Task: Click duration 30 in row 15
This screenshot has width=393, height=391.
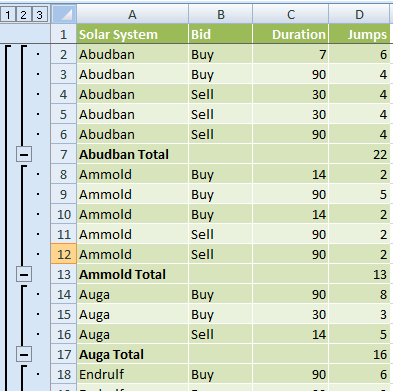Action: point(291,314)
